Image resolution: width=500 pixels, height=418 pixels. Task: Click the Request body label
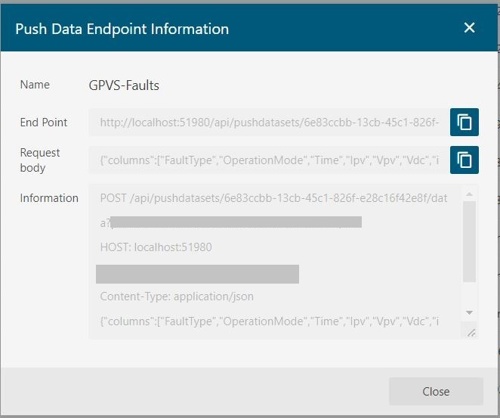click(40, 160)
